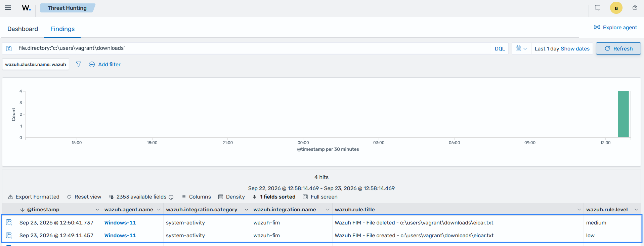Open 2353 available fields list
The height and width of the screenshot is (246, 644).
[x=138, y=197]
